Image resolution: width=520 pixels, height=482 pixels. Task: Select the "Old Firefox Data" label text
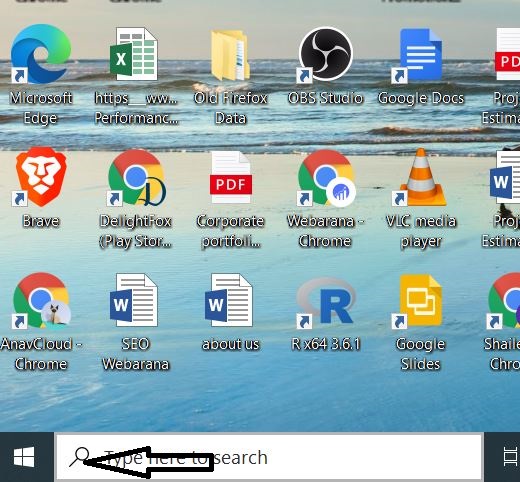point(231,108)
